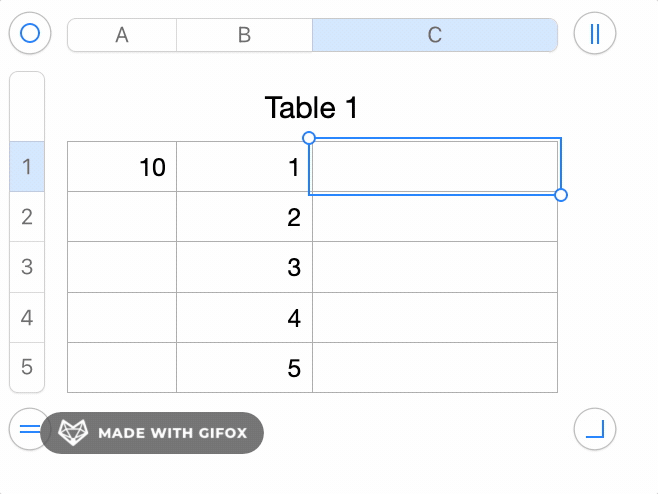Select column C header
This screenshot has width=658, height=494.
[435, 35]
